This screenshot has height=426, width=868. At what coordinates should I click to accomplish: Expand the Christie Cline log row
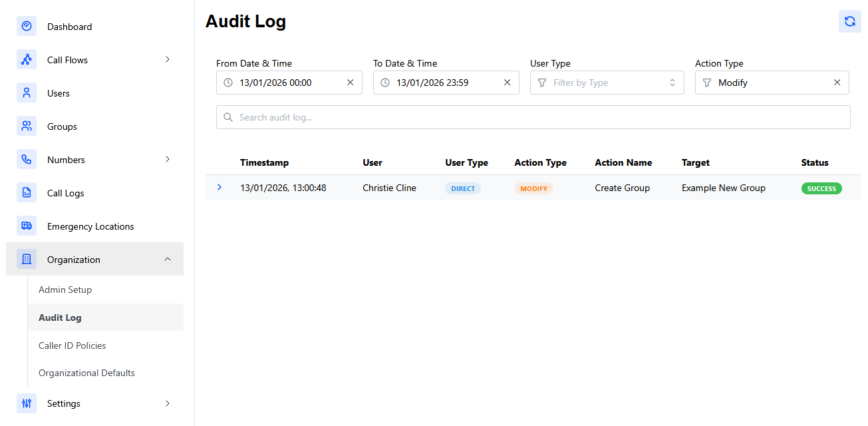(219, 188)
